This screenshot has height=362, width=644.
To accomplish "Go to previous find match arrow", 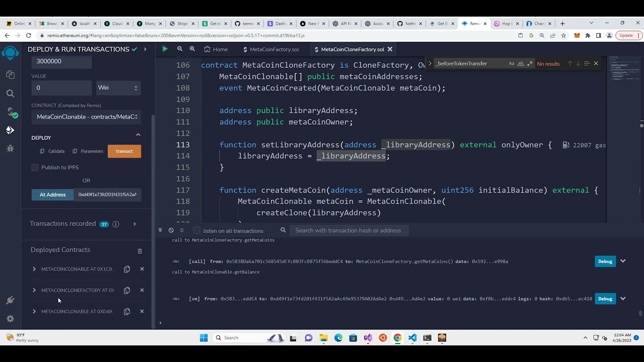I will click(x=570, y=63).
